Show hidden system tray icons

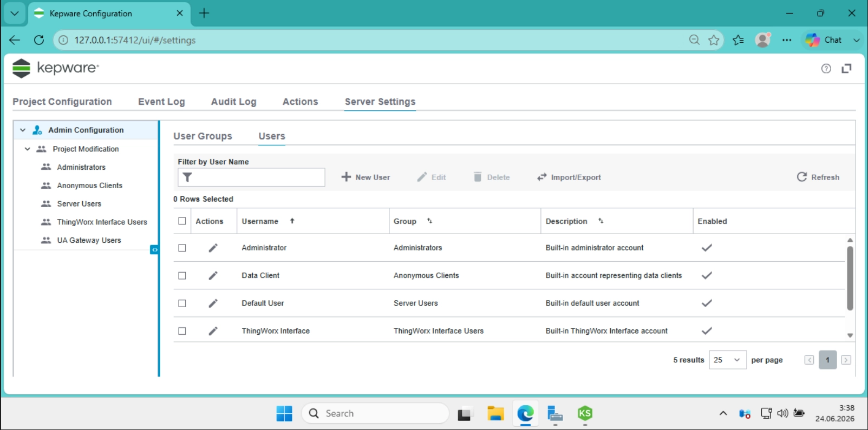[x=723, y=414]
